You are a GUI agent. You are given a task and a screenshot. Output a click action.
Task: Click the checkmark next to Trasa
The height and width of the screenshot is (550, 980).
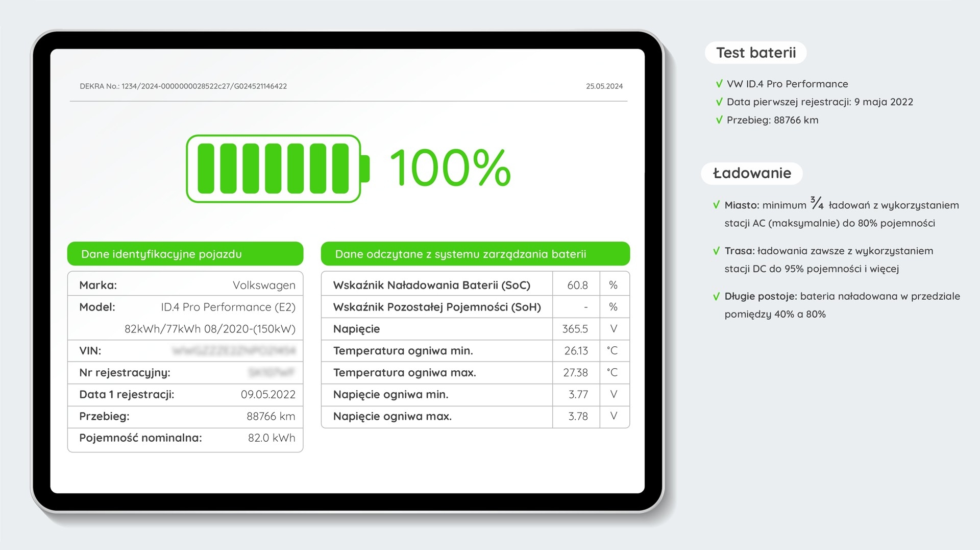pos(716,251)
